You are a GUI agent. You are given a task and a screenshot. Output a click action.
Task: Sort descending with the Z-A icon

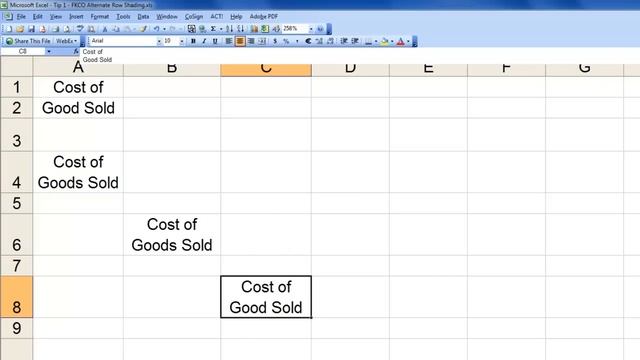point(241,29)
